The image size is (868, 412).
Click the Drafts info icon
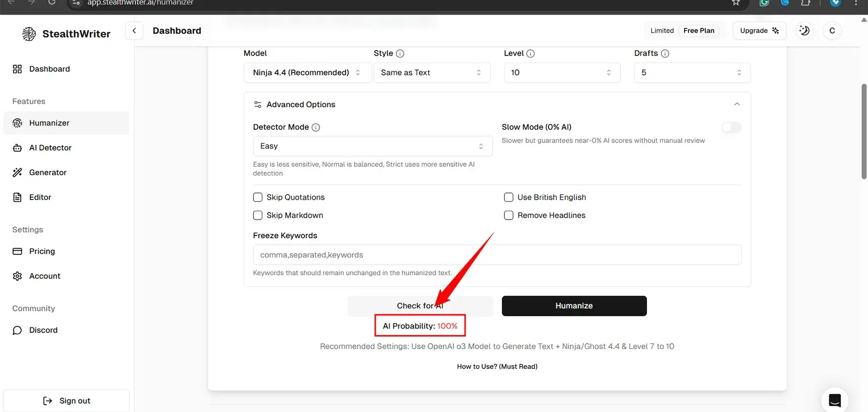pyautogui.click(x=665, y=53)
